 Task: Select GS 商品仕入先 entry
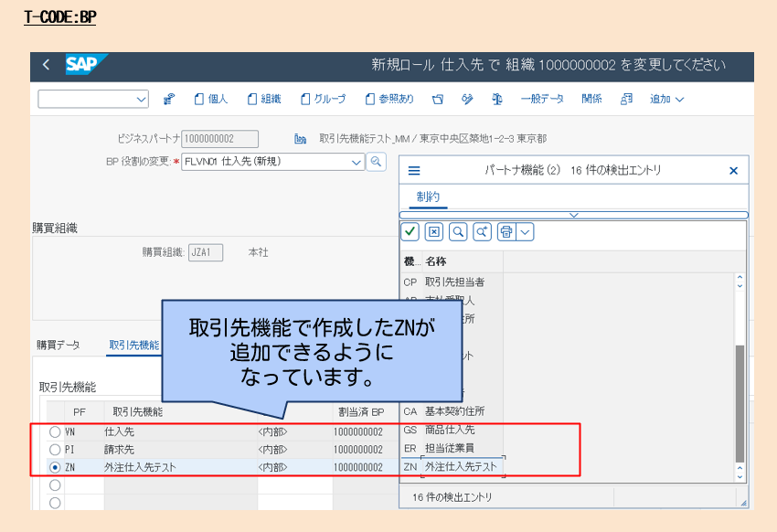[452, 430]
